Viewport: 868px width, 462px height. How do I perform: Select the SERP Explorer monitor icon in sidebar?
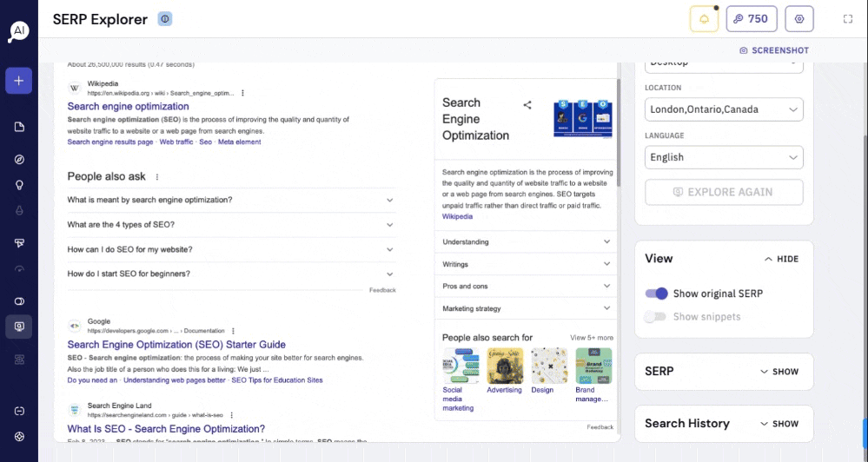(x=19, y=327)
